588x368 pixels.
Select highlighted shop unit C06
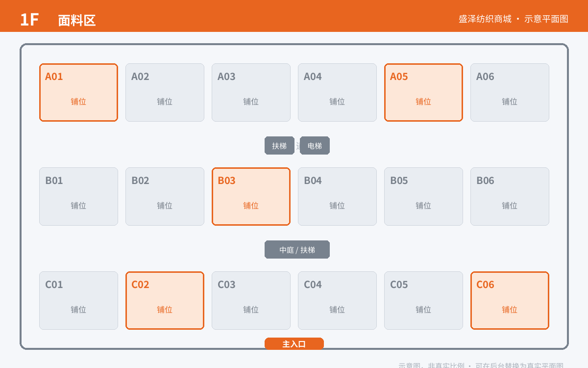click(510, 300)
